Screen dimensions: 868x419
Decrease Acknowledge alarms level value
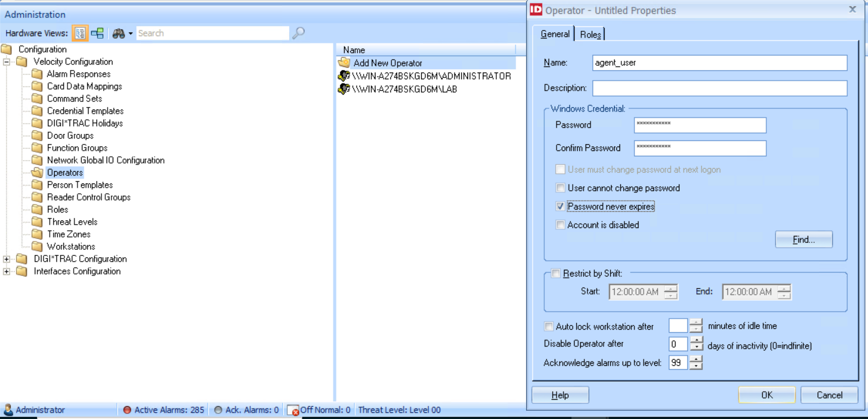pos(697,366)
